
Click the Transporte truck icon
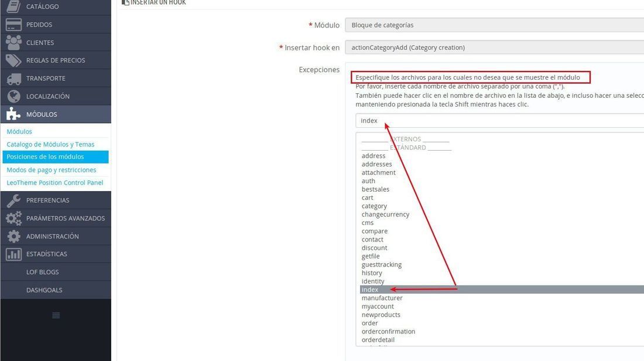(13, 79)
